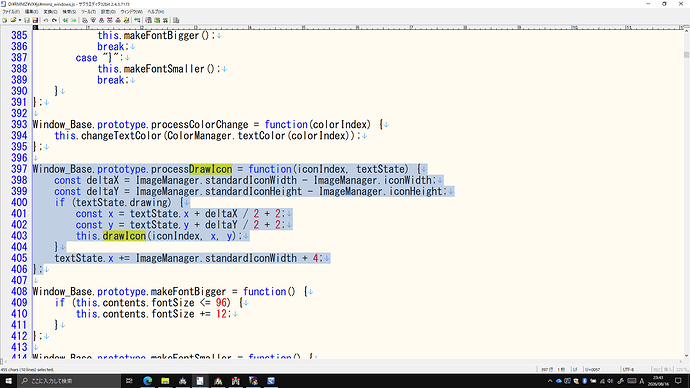
Task: Open the 編集(E) menu
Action: pyautogui.click(x=31, y=12)
